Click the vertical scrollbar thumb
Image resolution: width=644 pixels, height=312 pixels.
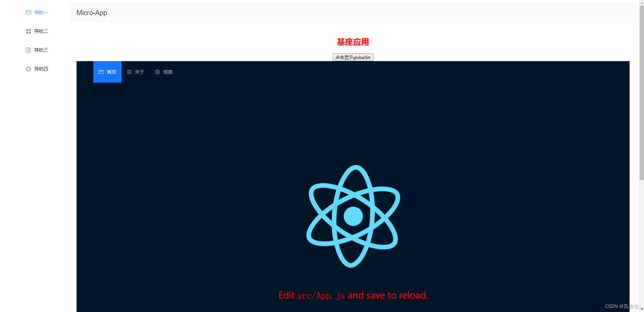coord(642,92)
